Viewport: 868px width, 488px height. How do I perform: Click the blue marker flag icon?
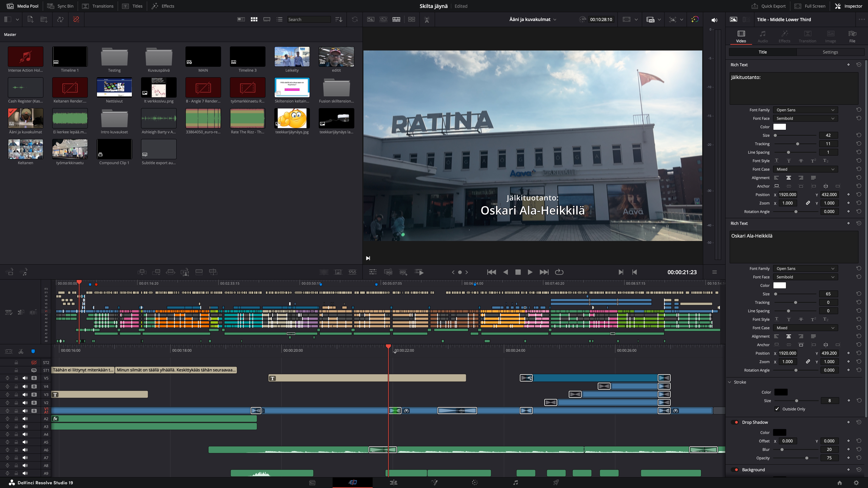33,352
